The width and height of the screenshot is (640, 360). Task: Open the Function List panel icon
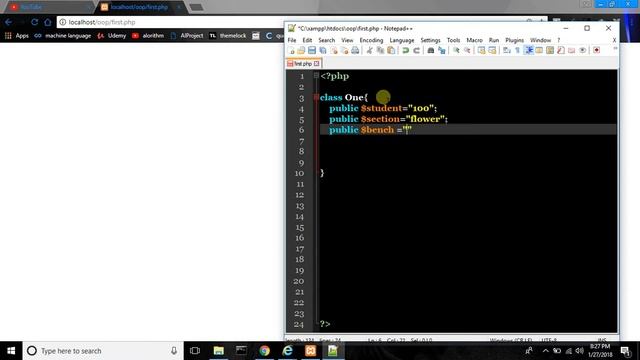[561, 50]
